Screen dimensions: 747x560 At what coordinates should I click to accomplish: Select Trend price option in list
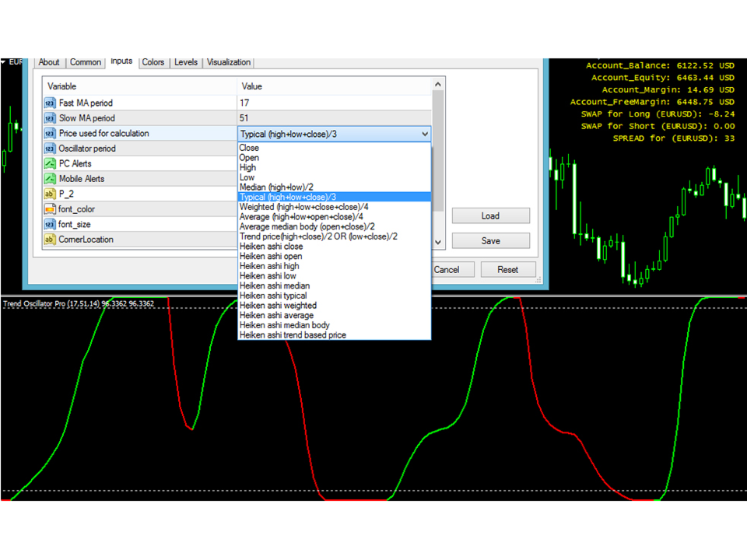click(335, 236)
